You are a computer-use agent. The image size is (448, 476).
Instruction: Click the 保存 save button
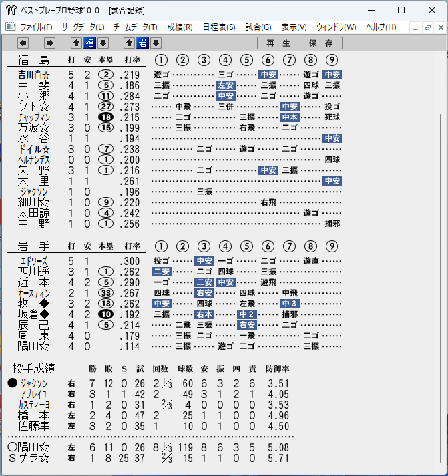321,43
